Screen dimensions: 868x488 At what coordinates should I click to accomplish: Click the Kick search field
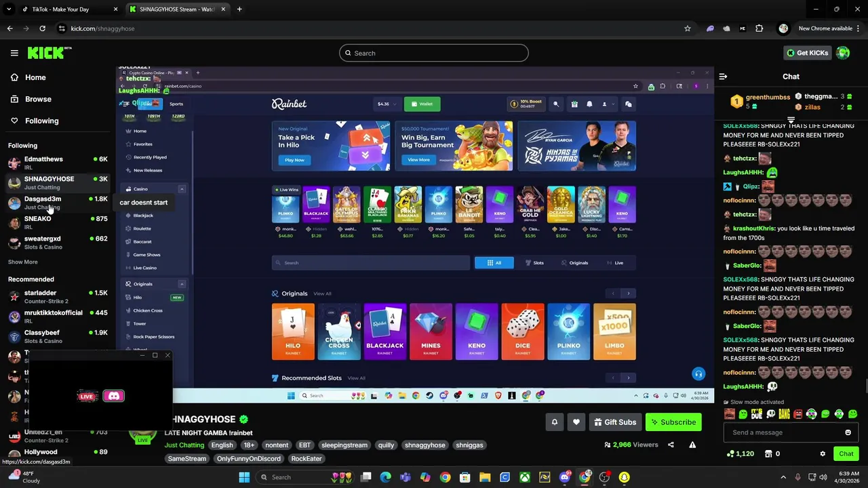(x=434, y=53)
